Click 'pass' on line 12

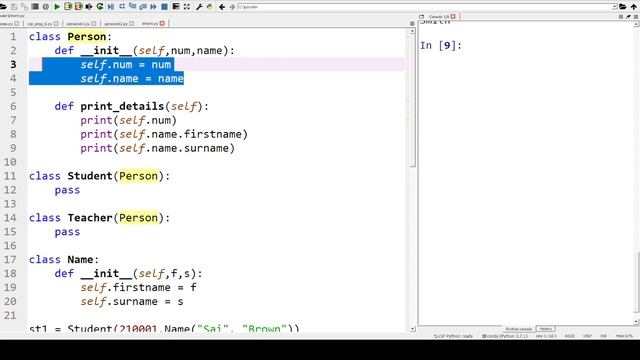tap(67, 190)
